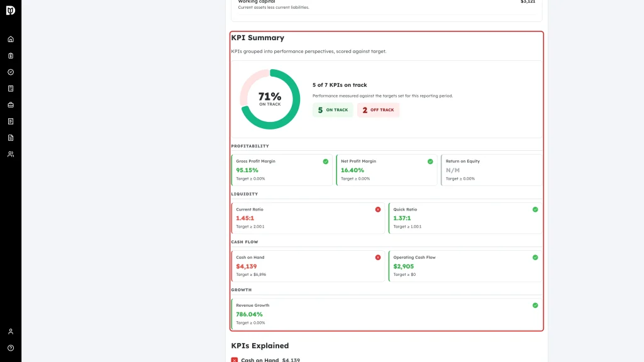Click the 71% on-track donut chart
Screen dimensions: 644x362
(270, 99)
